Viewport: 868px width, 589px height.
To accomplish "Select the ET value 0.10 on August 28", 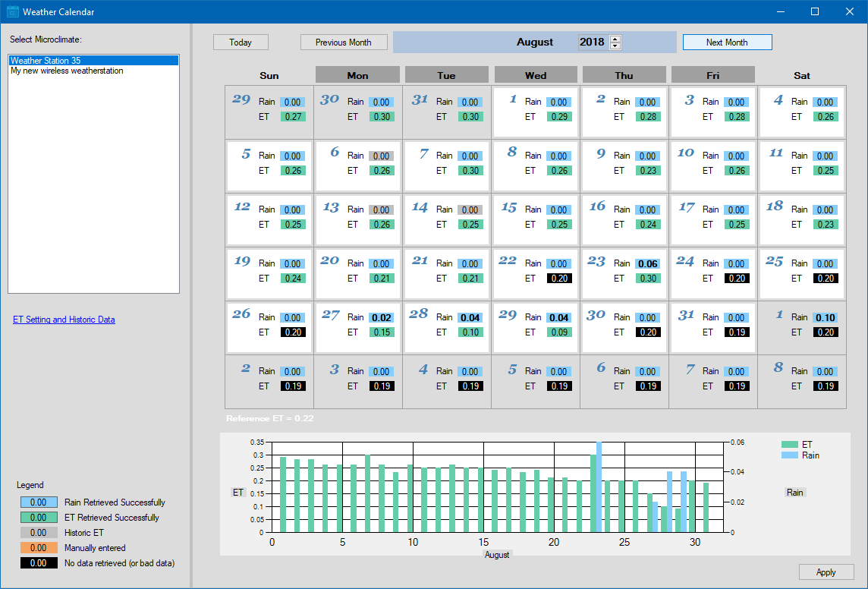I will (x=470, y=332).
